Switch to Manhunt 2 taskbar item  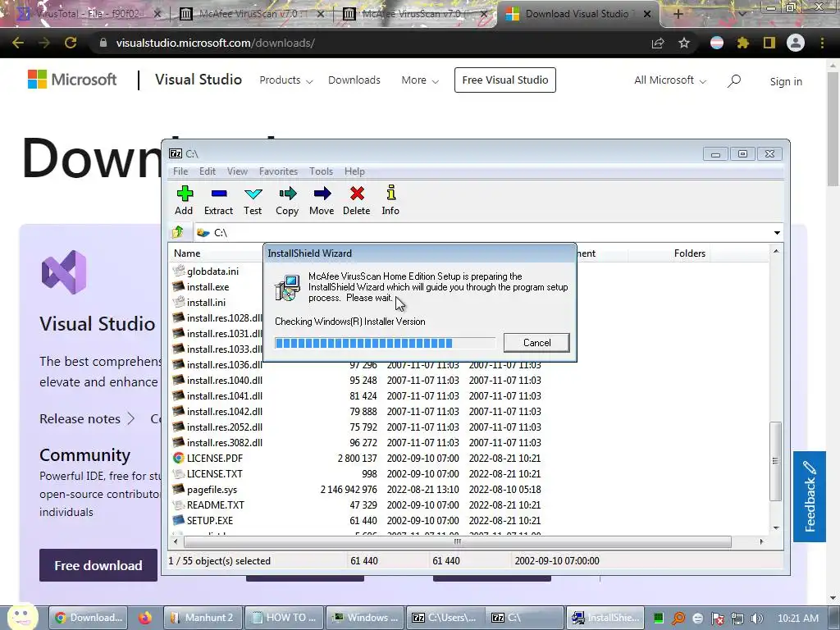tap(203, 618)
